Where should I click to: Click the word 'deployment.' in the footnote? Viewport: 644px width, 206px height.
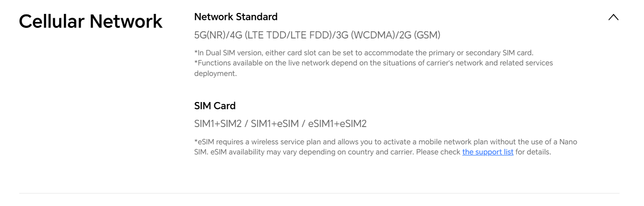tap(216, 74)
